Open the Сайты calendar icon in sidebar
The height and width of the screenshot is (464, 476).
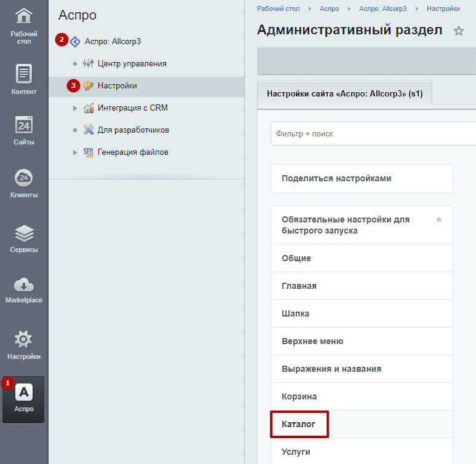coord(24,125)
